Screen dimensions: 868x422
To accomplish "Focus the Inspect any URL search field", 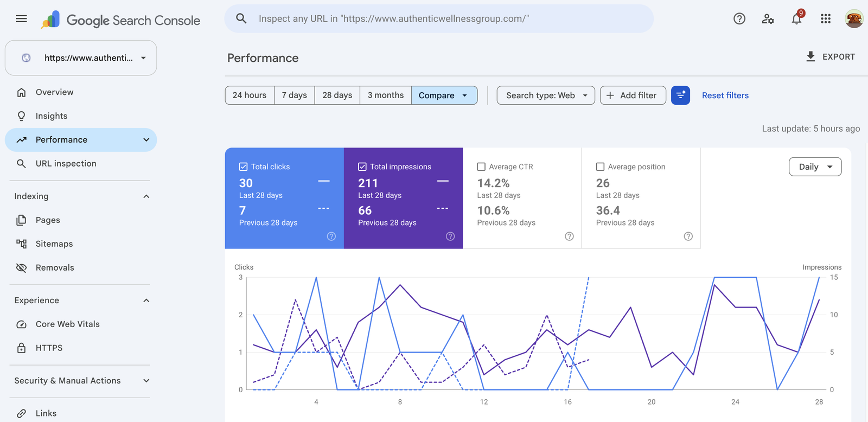I will pyautogui.click(x=439, y=19).
